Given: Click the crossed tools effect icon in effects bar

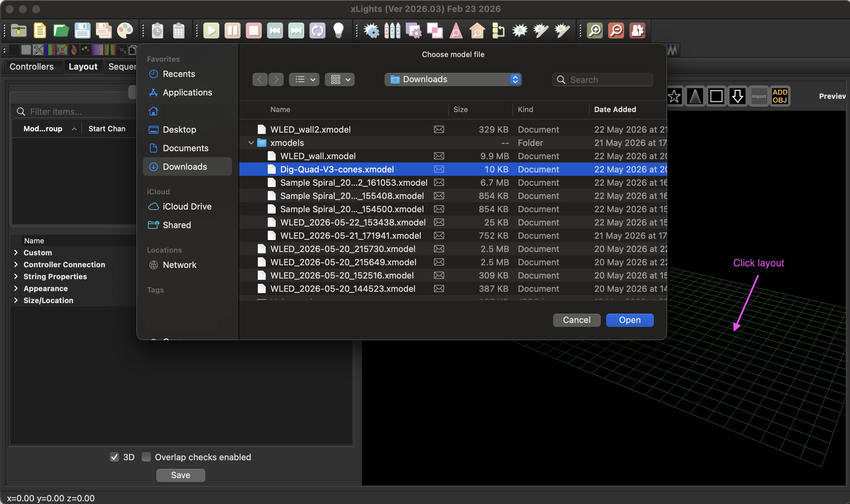Looking at the screenshot, I should (x=38, y=50).
